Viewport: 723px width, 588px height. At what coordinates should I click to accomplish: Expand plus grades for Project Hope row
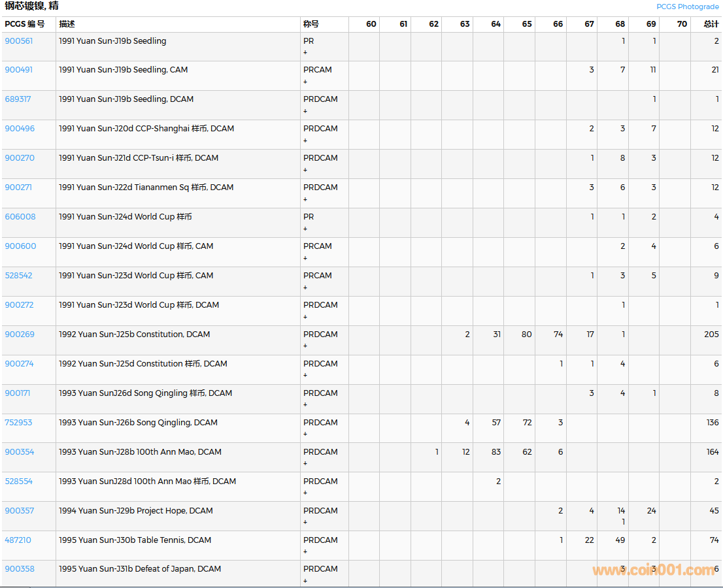click(x=305, y=523)
